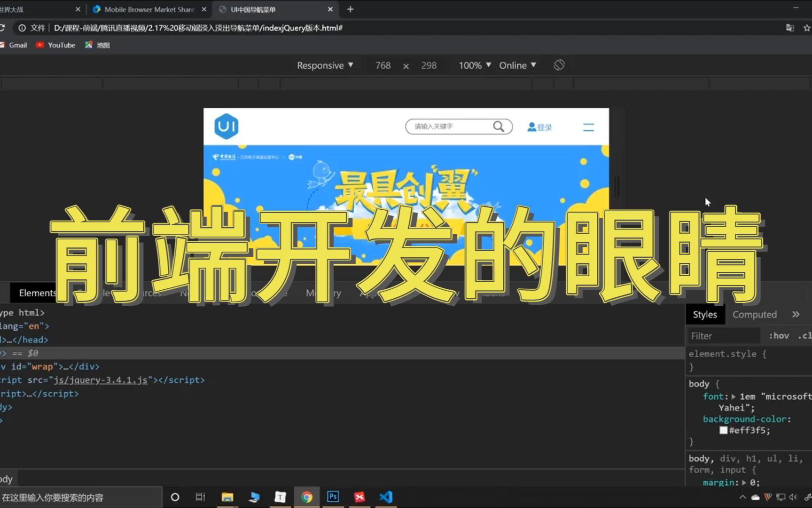Click the Styles Filter input
Image resolution: width=812 pixels, height=508 pixels.
pyautogui.click(x=724, y=336)
